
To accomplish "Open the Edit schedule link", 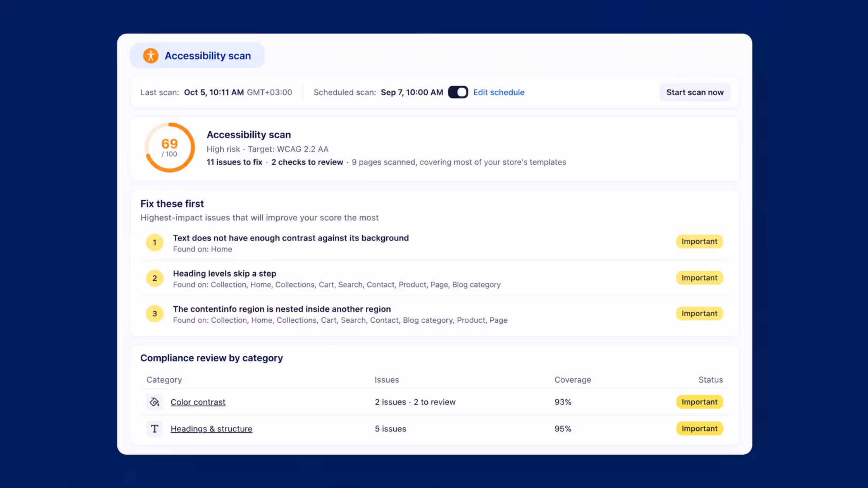I will pos(499,92).
